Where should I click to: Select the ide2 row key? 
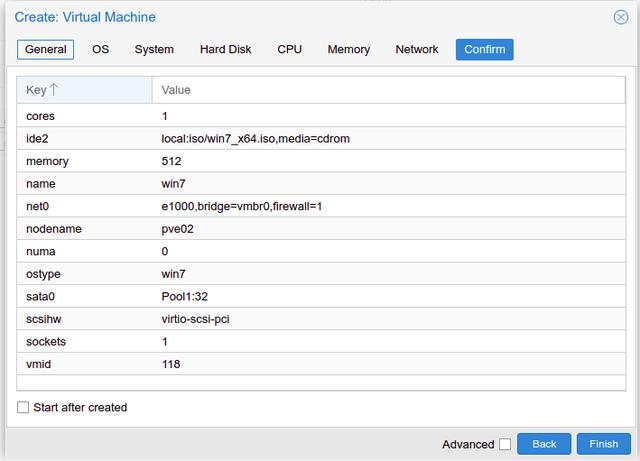pyautogui.click(x=37, y=139)
